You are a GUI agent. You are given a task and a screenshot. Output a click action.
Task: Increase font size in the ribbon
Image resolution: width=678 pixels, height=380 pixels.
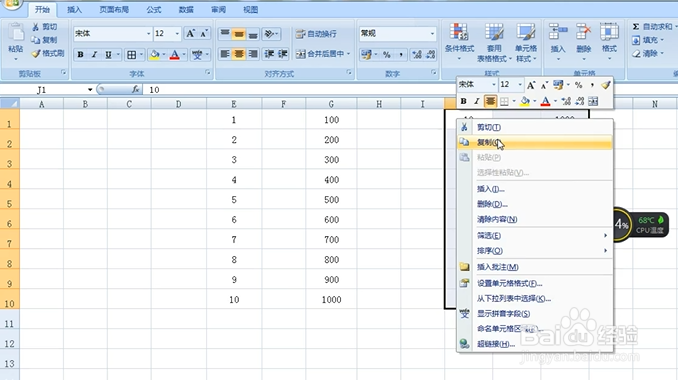click(190, 33)
